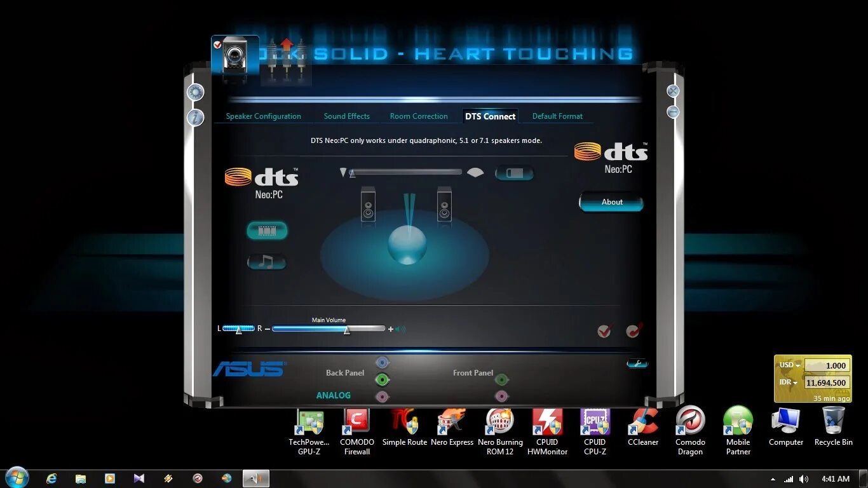Click the red check with phone icon
Viewport: 868px width, 488px height.
coord(634,330)
